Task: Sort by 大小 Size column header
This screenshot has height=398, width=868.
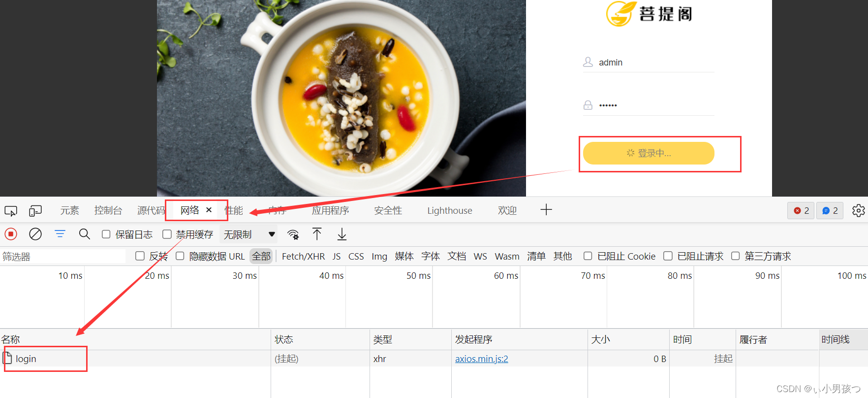Action: (628, 339)
